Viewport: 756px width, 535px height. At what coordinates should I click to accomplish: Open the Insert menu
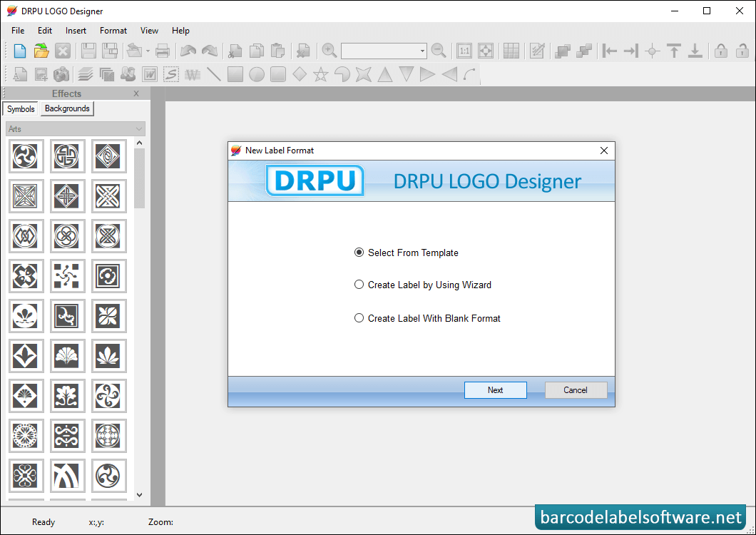76,31
